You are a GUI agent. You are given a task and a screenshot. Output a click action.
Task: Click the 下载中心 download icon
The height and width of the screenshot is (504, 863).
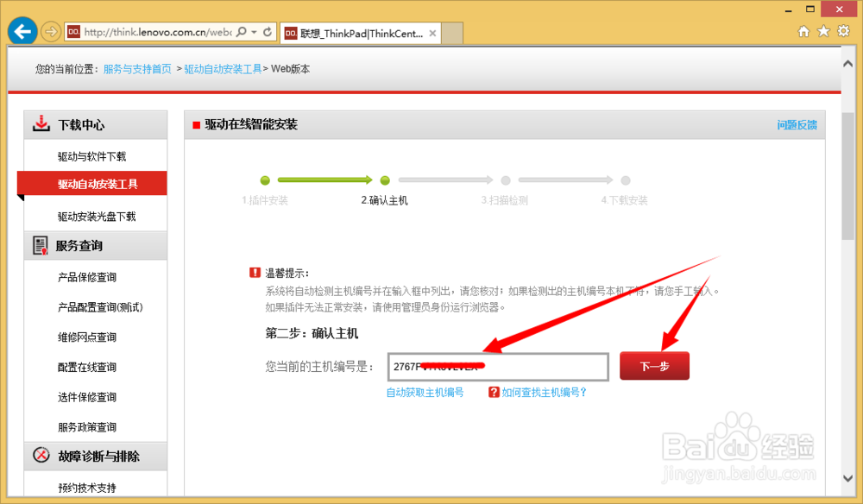point(41,123)
